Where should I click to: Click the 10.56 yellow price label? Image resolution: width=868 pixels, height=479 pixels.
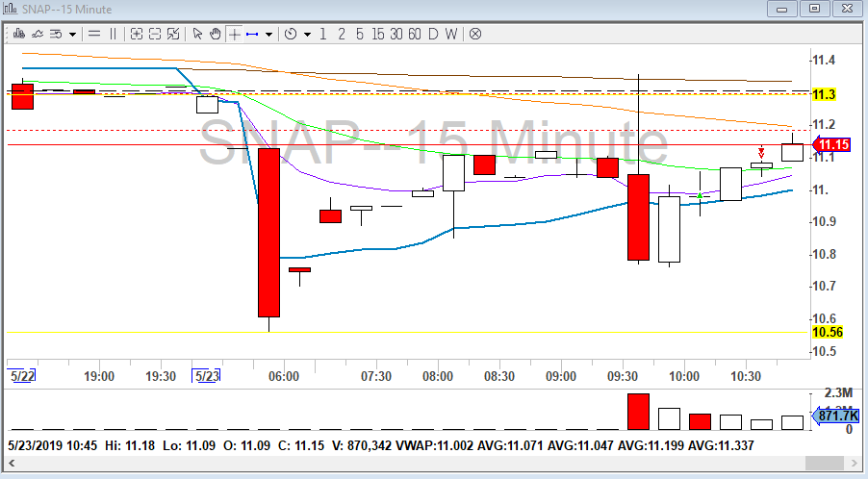[x=828, y=332]
